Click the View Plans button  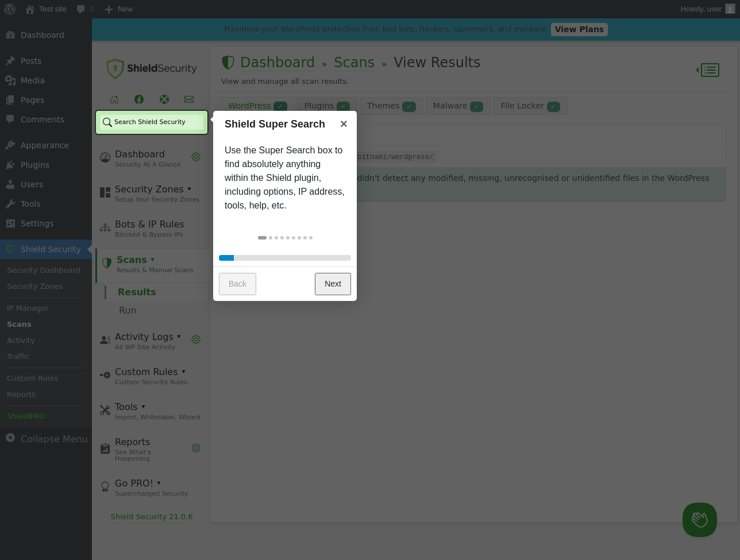click(x=579, y=29)
